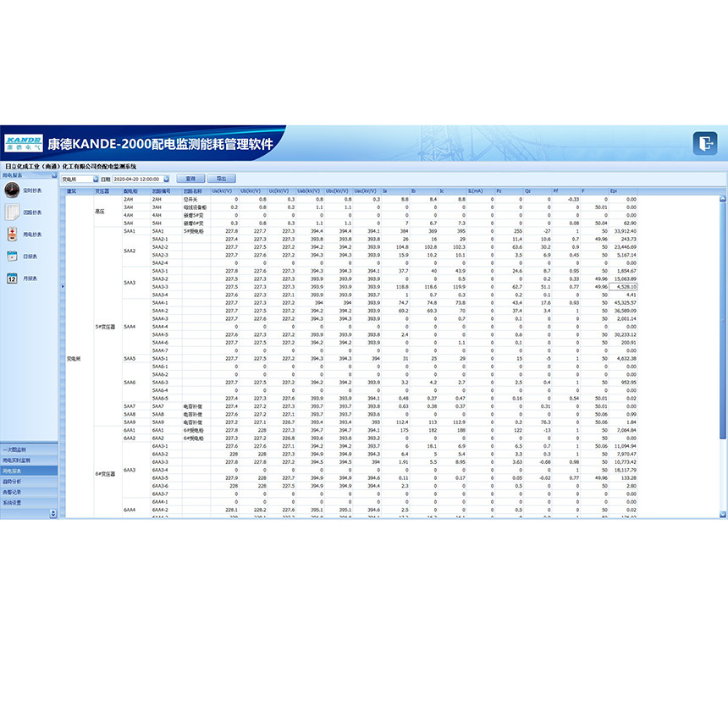
Task: Collapse the 用电报表 sidebar panel
Action: (54, 175)
